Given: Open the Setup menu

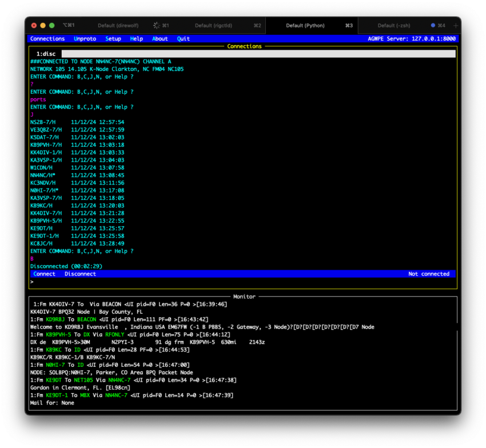Looking at the screenshot, I should [x=113, y=39].
